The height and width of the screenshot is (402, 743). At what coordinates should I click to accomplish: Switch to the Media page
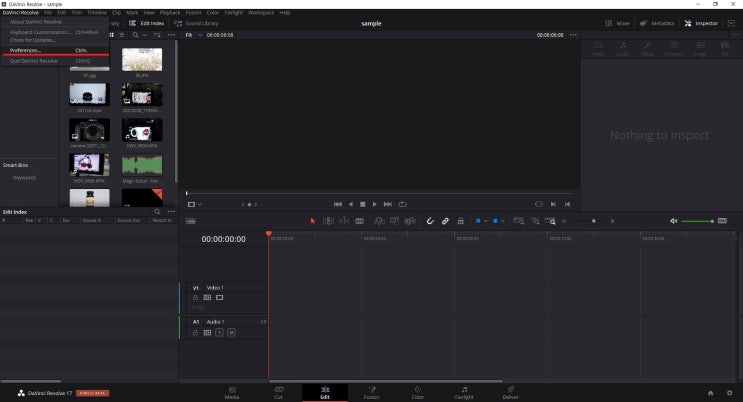coord(232,393)
